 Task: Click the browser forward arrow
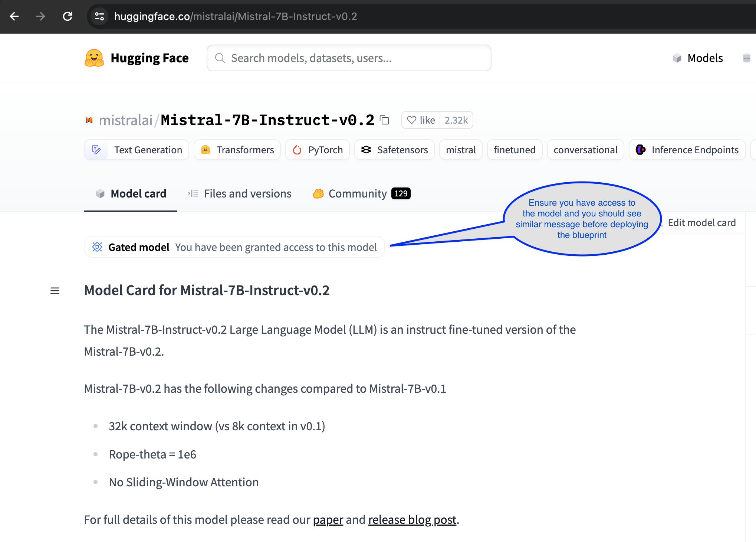point(40,16)
